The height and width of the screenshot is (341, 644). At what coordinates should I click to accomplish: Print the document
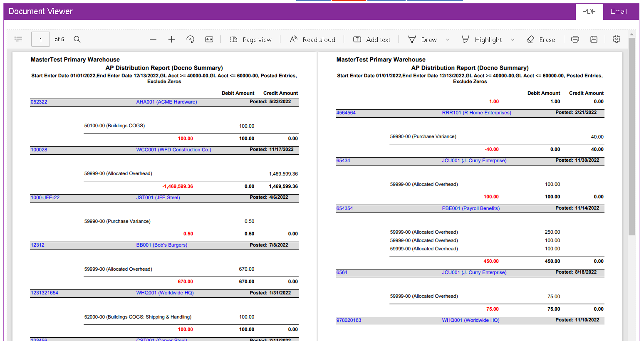[575, 39]
